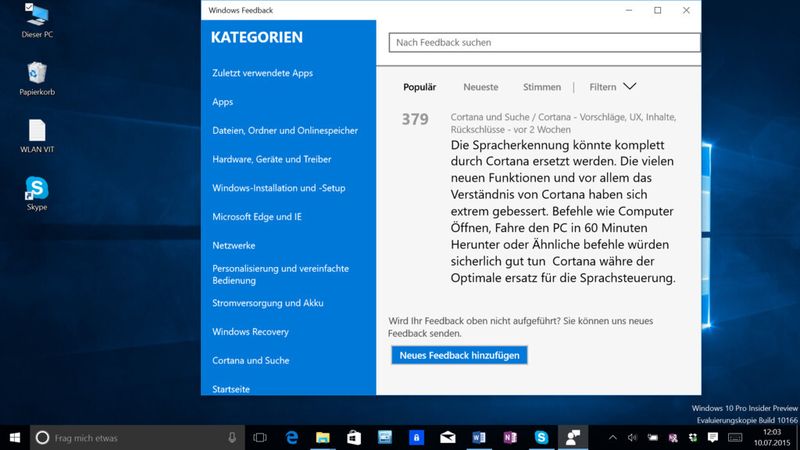Click the KATEGORIEN heading

[x=257, y=37]
